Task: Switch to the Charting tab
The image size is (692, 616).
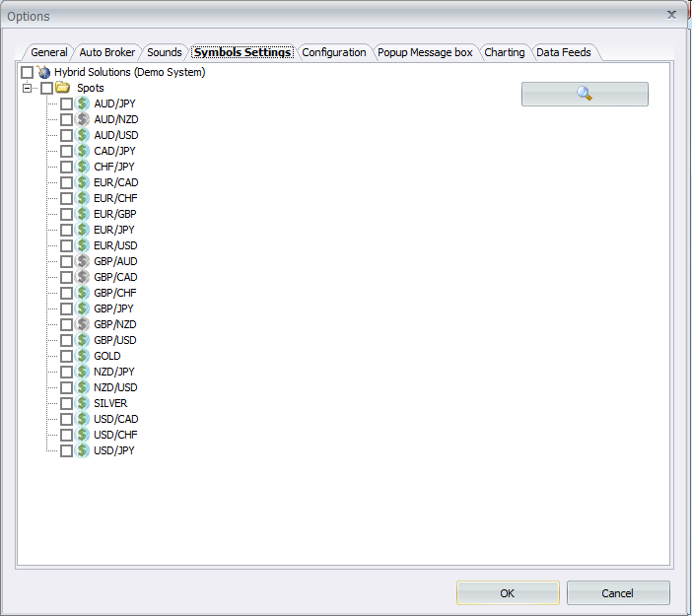Action: (x=505, y=52)
